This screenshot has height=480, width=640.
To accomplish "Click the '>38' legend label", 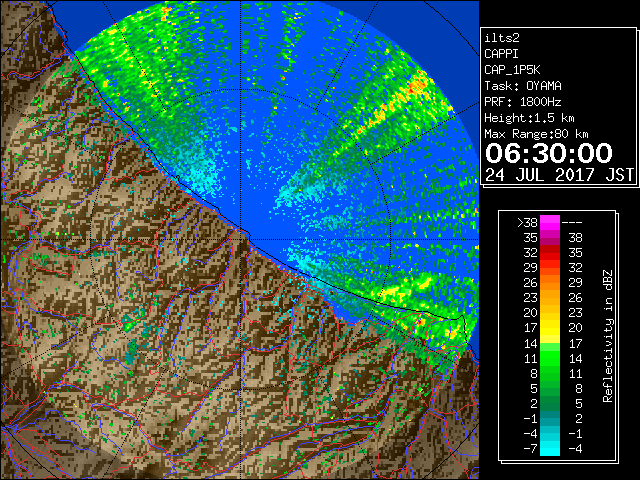I will point(527,222).
